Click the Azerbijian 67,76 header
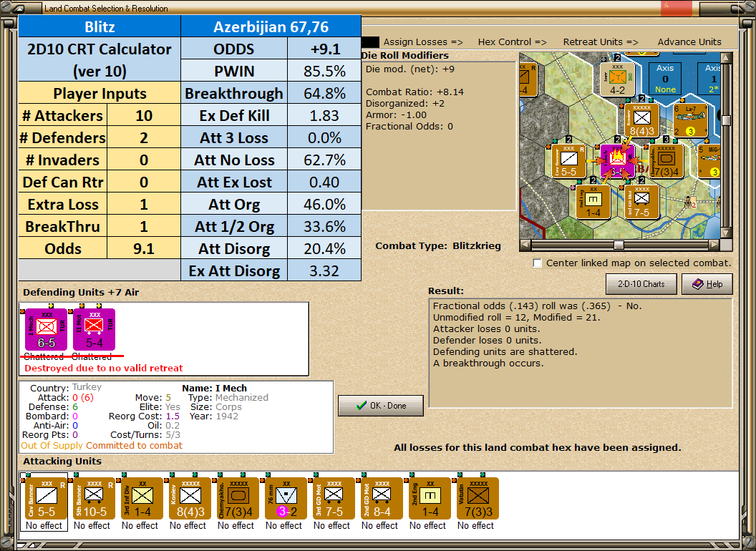 [271, 26]
